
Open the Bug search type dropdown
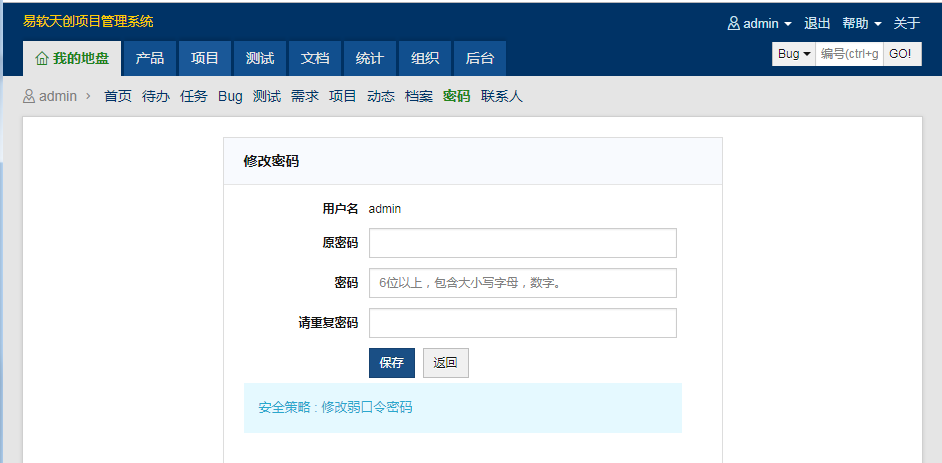click(x=794, y=54)
